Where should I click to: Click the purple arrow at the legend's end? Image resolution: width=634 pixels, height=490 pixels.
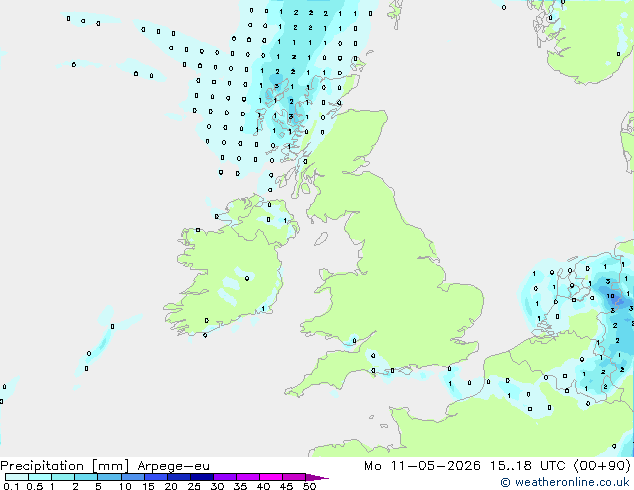(x=316, y=477)
